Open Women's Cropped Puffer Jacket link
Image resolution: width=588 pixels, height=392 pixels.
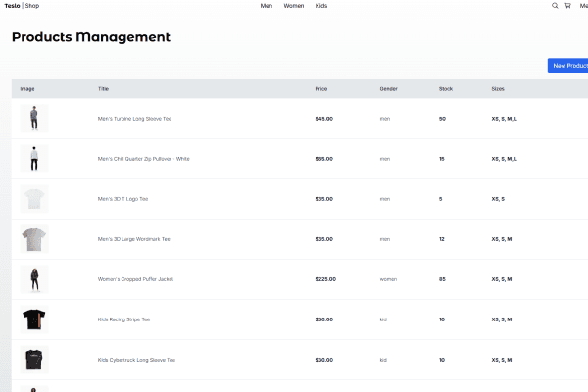[x=135, y=279]
